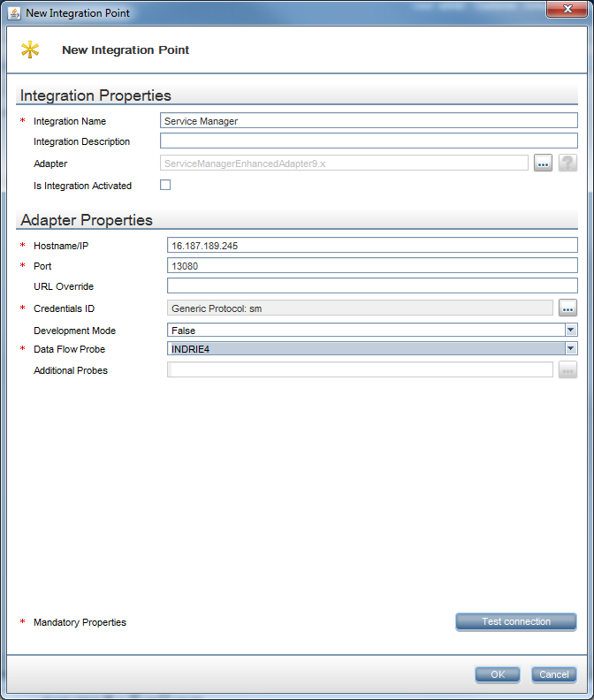Click the Integration Properties section heading
594x700 pixels.
[x=95, y=95]
